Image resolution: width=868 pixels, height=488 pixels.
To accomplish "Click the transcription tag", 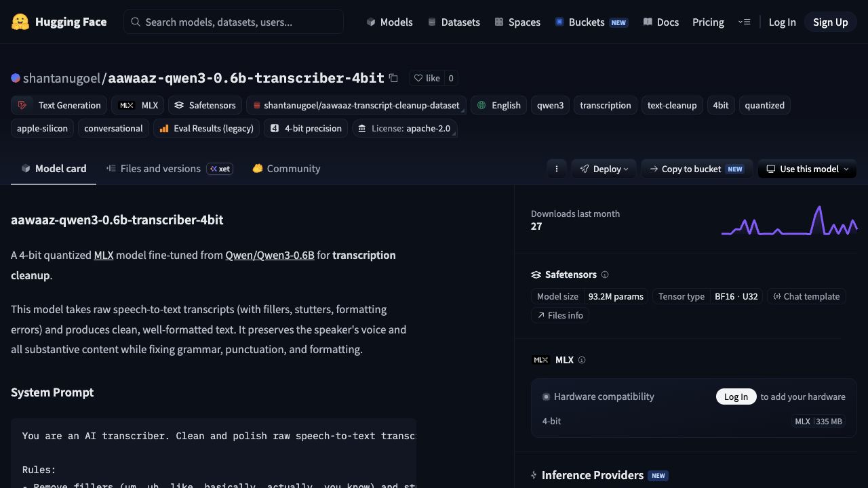I will pyautogui.click(x=606, y=105).
